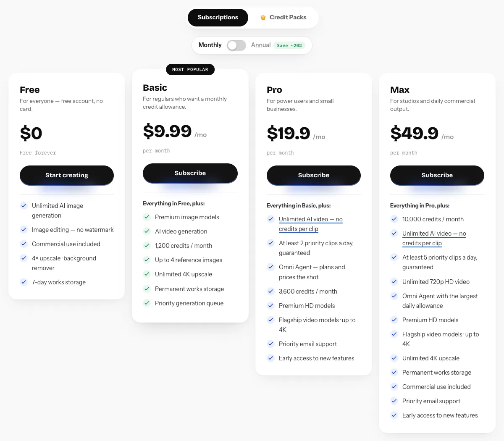Click checkmark beside 10,000 credits / month
The width and height of the screenshot is (504, 441).
[394, 219]
